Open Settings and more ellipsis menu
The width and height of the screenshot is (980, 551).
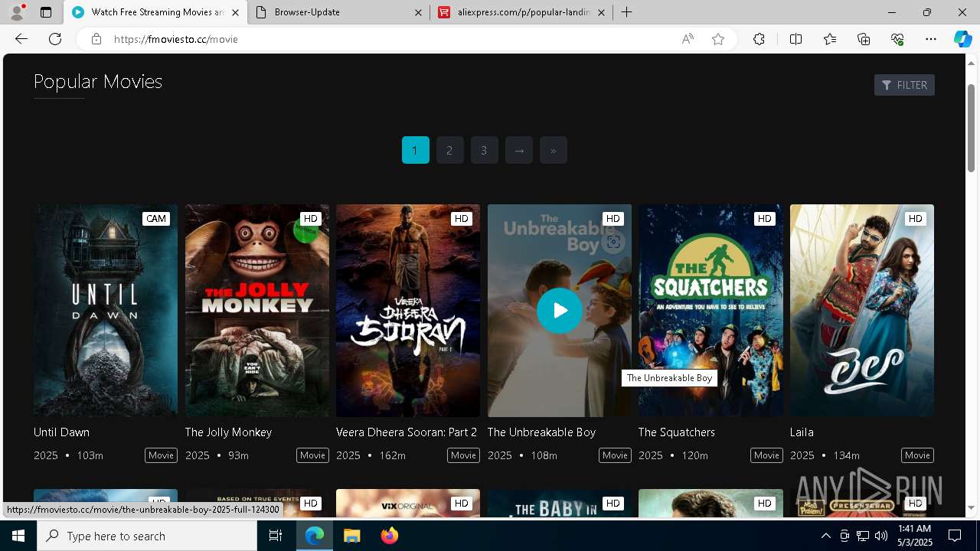[x=931, y=39]
